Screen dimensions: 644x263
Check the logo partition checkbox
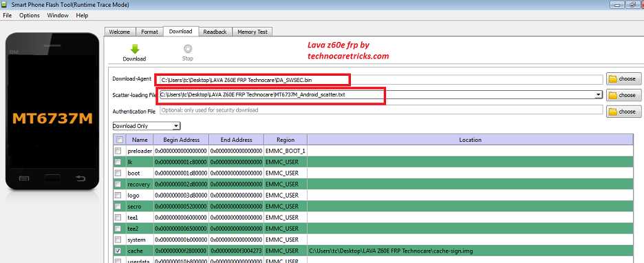pos(118,196)
